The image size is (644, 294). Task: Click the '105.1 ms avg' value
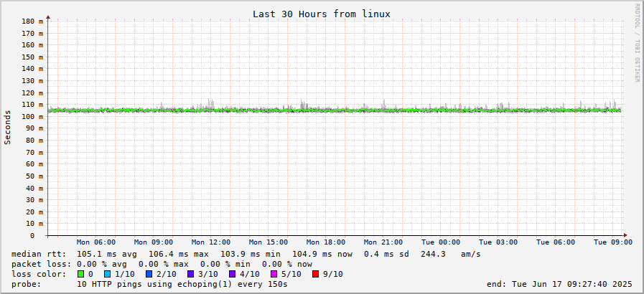[107, 255]
